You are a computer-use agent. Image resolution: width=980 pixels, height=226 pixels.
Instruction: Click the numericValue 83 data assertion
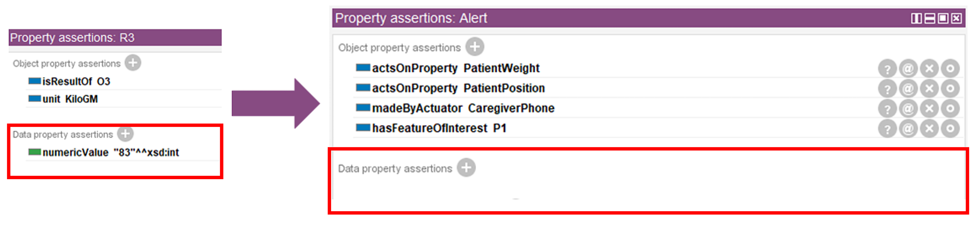pos(110,152)
